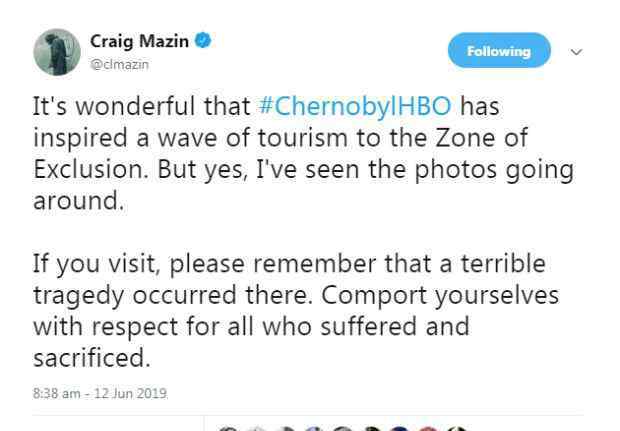Open the last liker avatar in row
Viewport: 620px width, 431px height.
(x=457, y=429)
